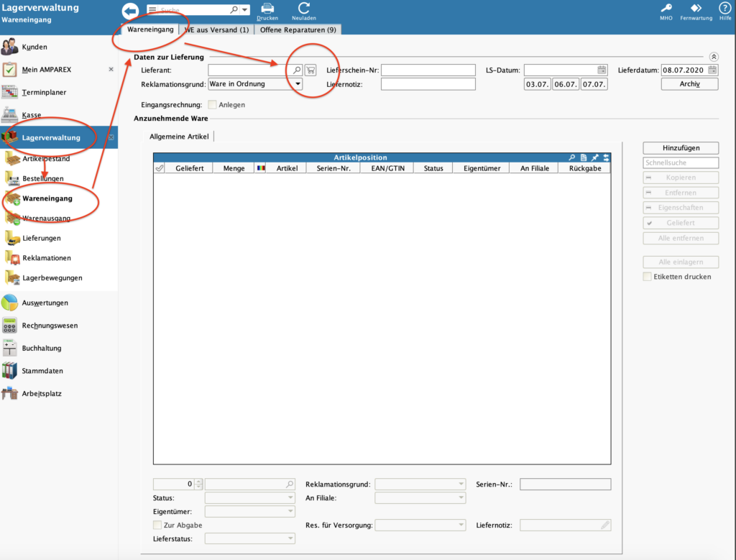Switch to Offene Reparaturen tab
This screenshot has height=560, width=736.
point(298,30)
